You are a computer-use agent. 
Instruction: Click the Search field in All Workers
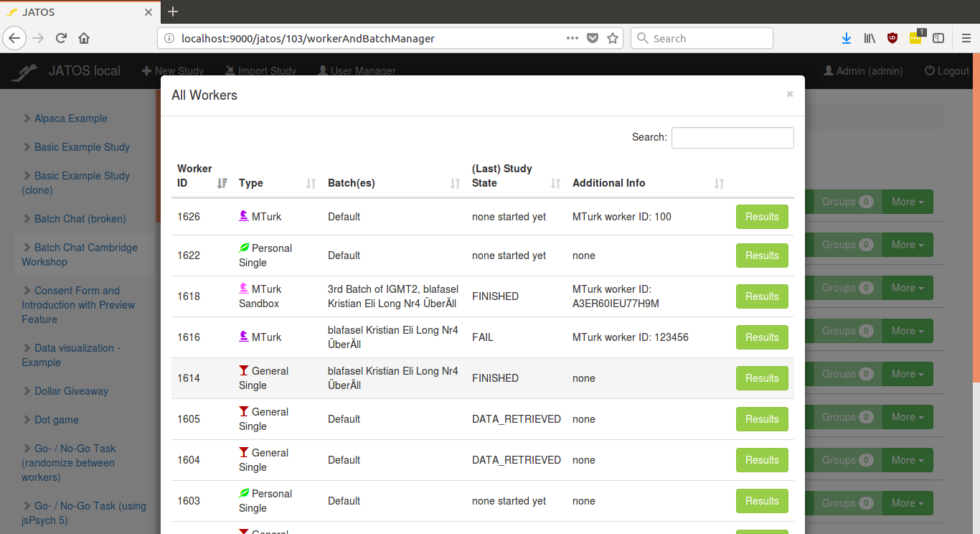click(x=732, y=137)
